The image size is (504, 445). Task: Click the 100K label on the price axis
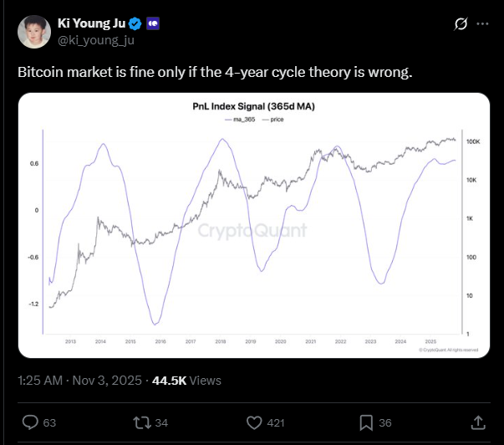click(x=473, y=143)
